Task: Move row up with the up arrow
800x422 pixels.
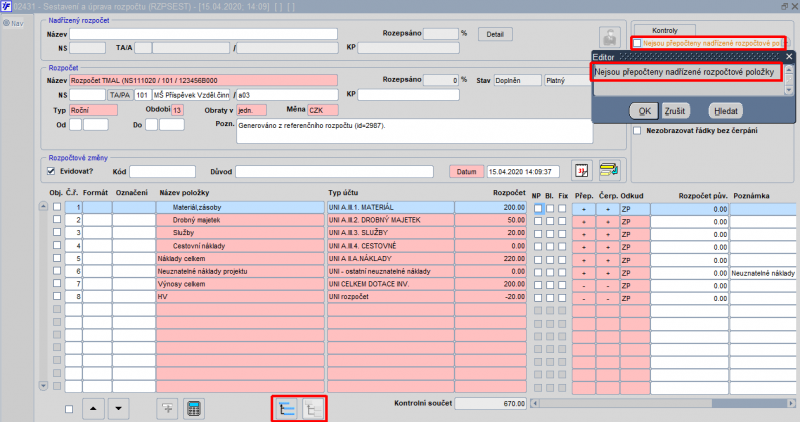Action: tap(93, 409)
